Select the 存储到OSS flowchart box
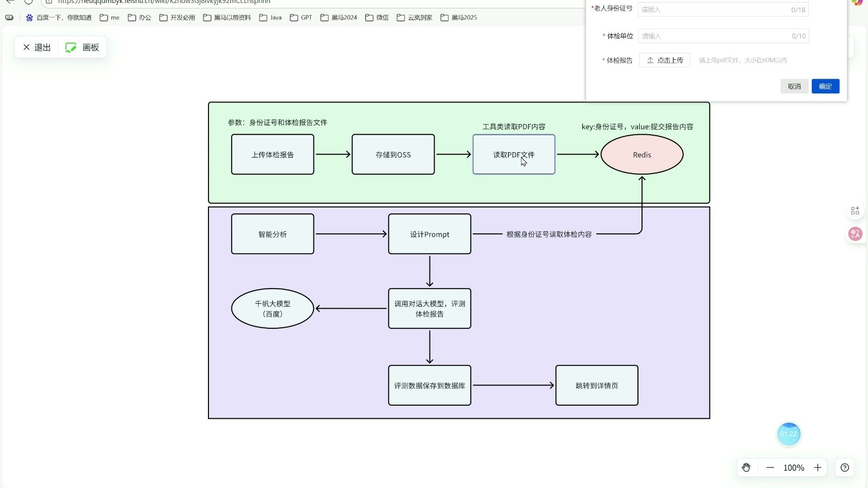The height and width of the screenshot is (488, 868). (x=393, y=154)
